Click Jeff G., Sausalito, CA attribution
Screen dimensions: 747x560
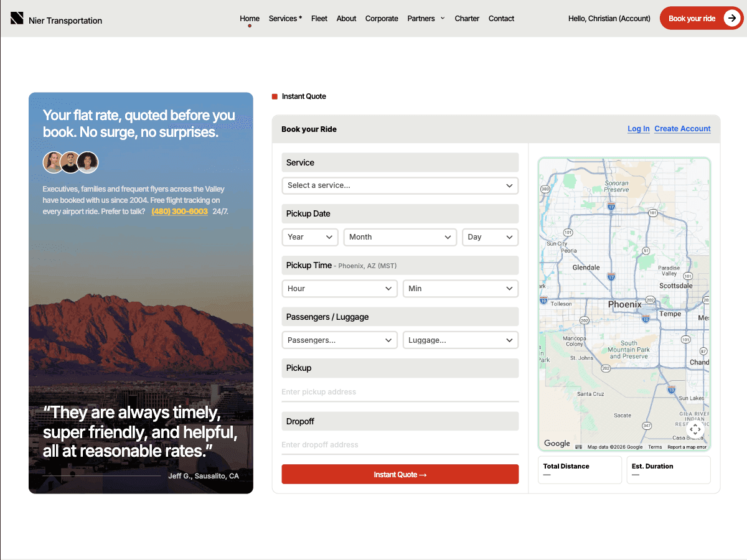[x=204, y=476]
